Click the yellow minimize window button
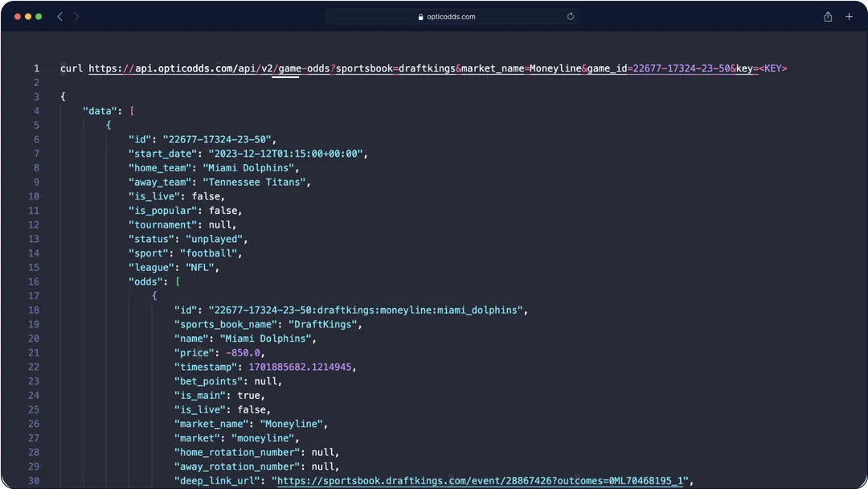 click(28, 17)
